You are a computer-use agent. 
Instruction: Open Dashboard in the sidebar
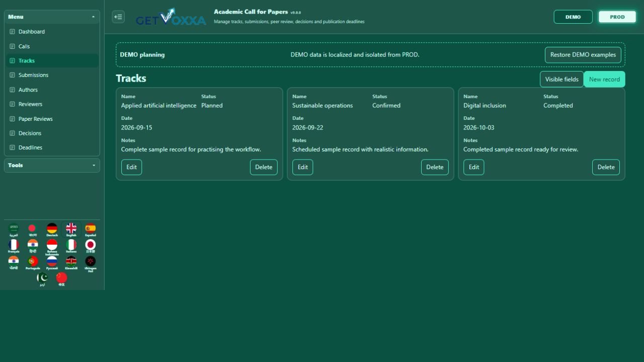tap(52, 32)
